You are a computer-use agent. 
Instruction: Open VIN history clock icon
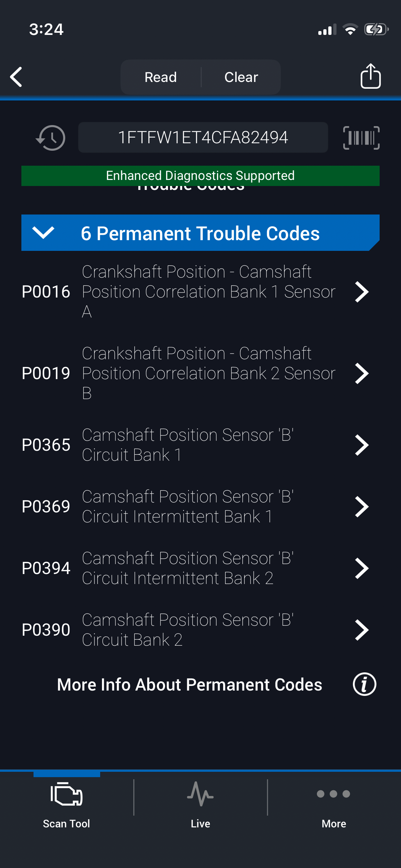51,138
